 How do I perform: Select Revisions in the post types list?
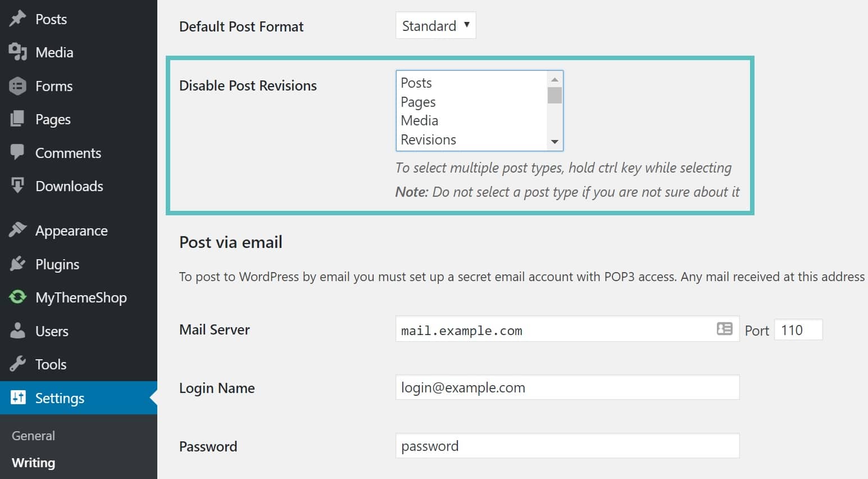pos(428,139)
